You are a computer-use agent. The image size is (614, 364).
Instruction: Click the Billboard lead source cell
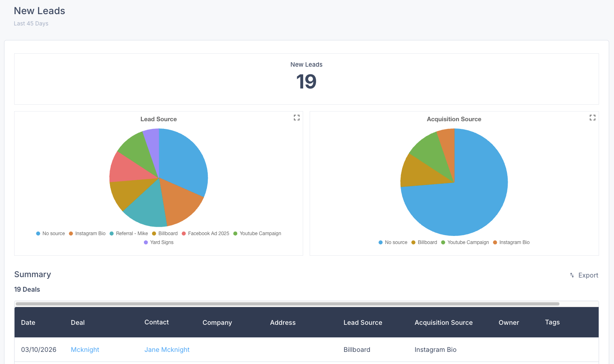pos(357,349)
